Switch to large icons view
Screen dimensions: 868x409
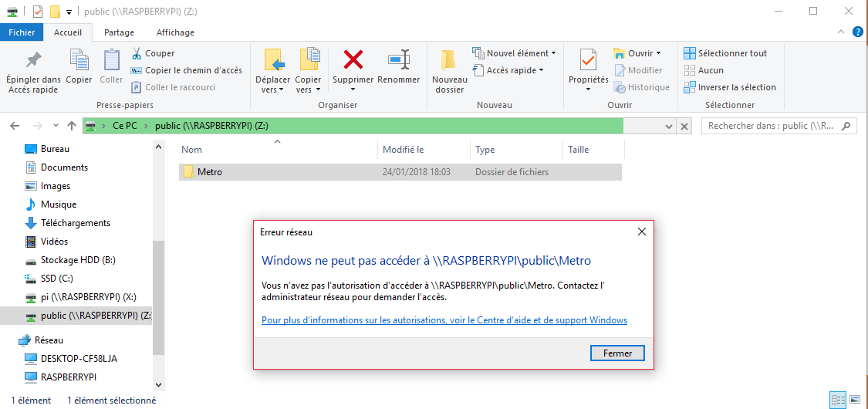pos(854,400)
